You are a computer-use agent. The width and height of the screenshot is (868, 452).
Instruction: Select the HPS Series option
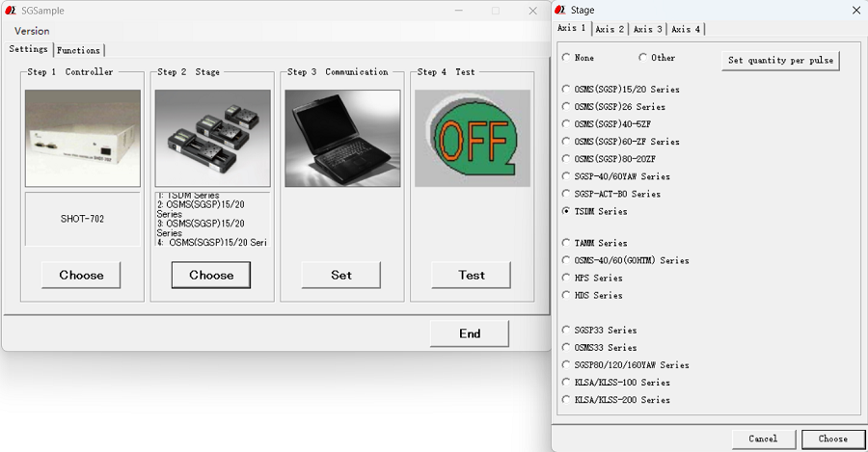(566, 279)
